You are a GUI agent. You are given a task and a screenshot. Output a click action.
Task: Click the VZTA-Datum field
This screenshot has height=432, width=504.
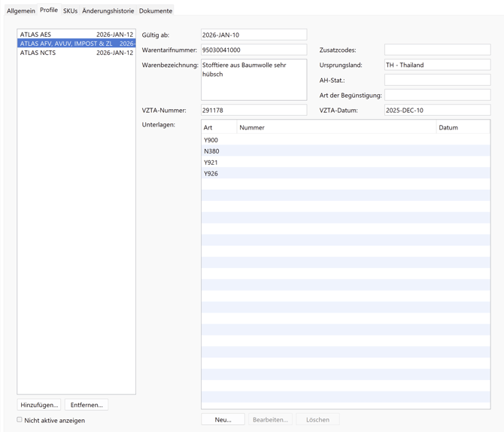(437, 110)
